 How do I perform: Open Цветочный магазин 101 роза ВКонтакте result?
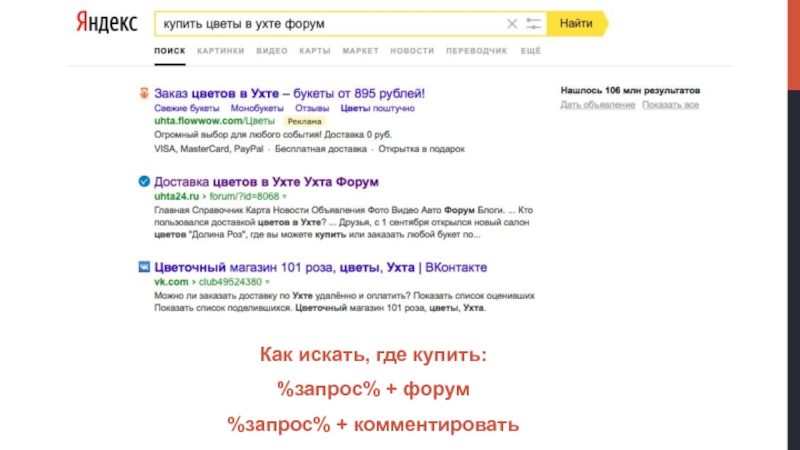pyautogui.click(x=320, y=267)
